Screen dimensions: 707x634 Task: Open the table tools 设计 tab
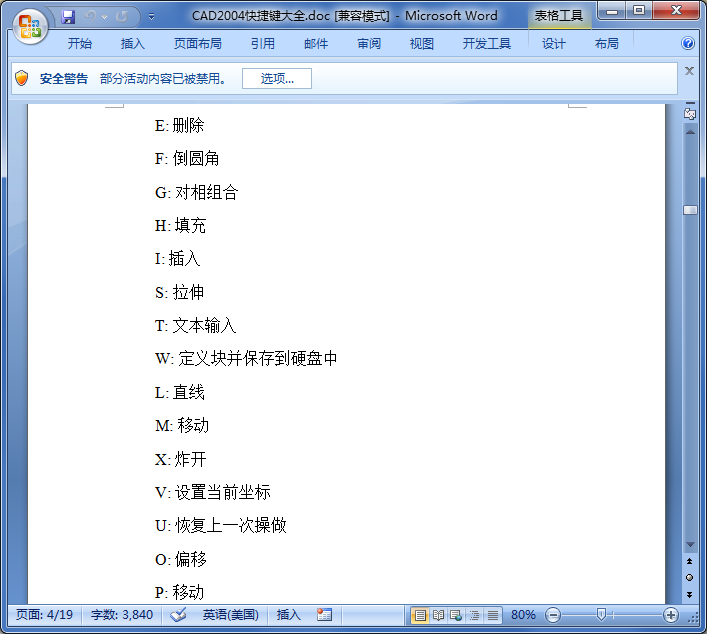[x=554, y=44]
